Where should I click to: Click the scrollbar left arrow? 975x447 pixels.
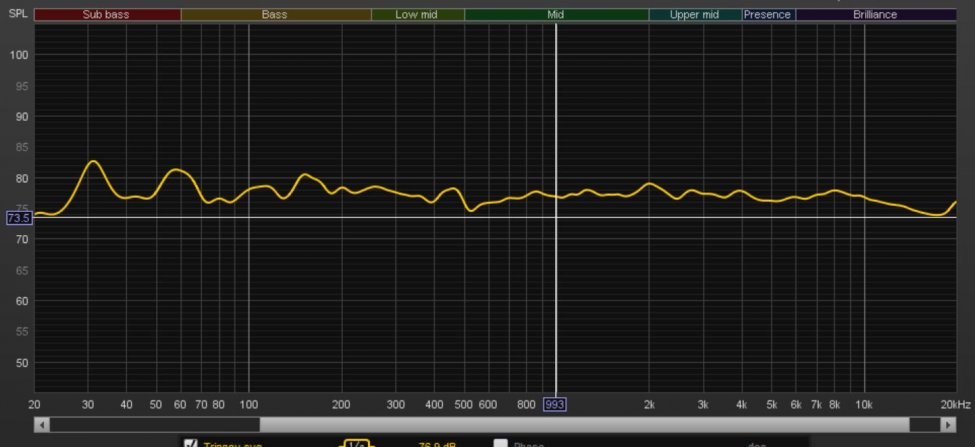pos(41,424)
